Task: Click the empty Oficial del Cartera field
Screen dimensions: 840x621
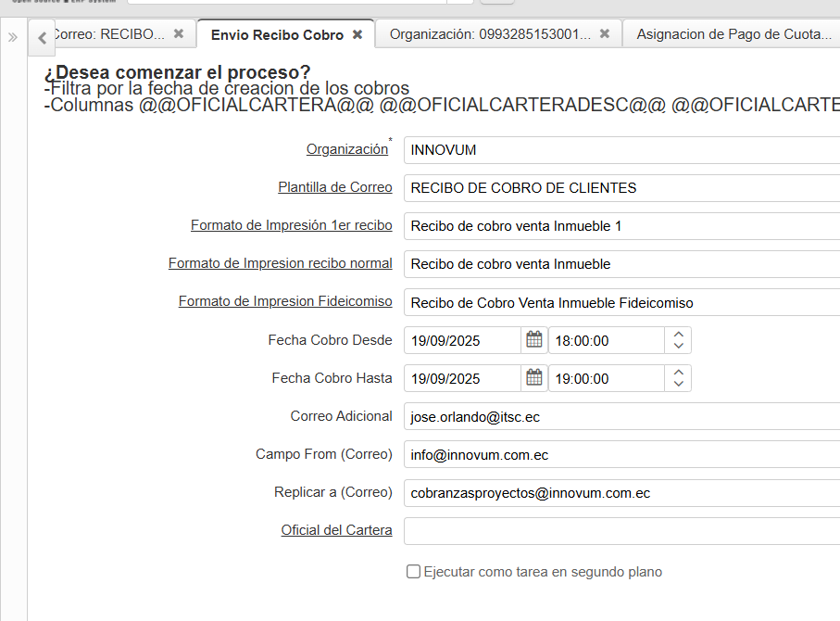Action: pyautogui.click(x=621, y=531)
